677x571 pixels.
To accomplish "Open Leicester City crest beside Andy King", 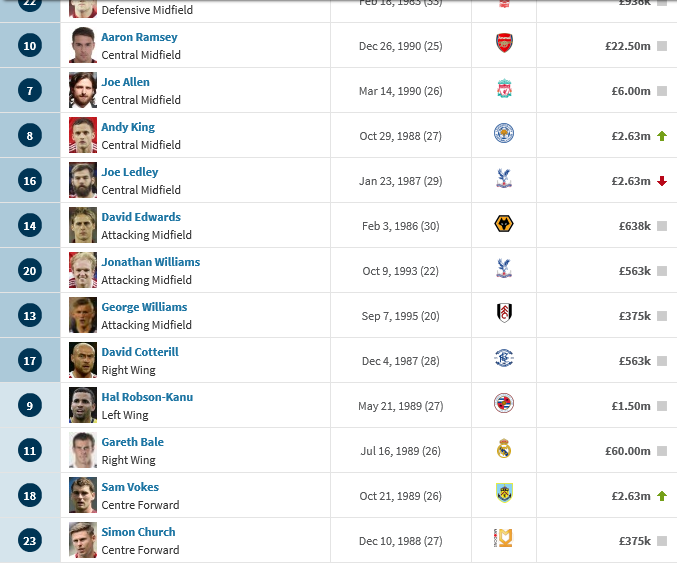I will coord(504,133).
